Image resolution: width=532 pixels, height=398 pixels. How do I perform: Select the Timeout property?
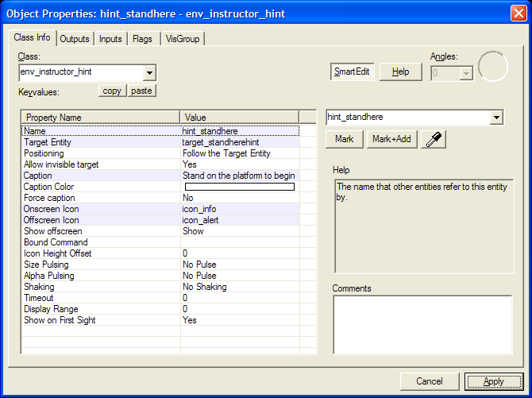pyautogui.click(x=38, y=298)
